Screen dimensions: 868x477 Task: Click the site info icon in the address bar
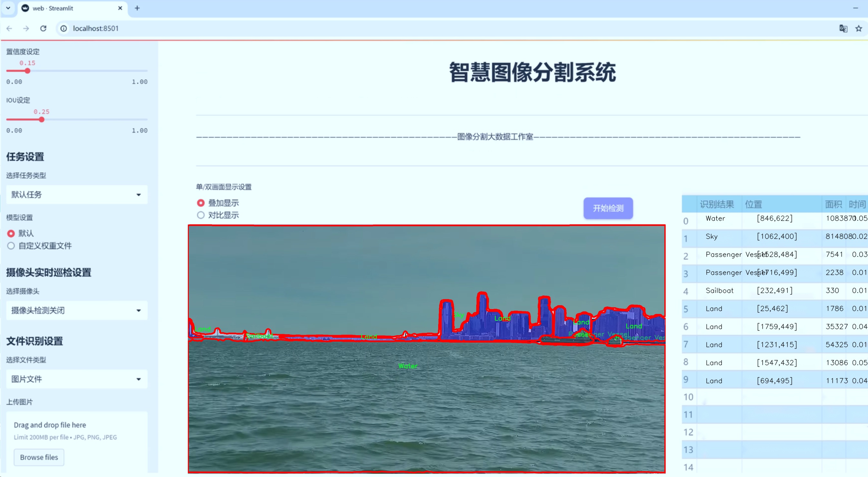(x=63, y=28)
